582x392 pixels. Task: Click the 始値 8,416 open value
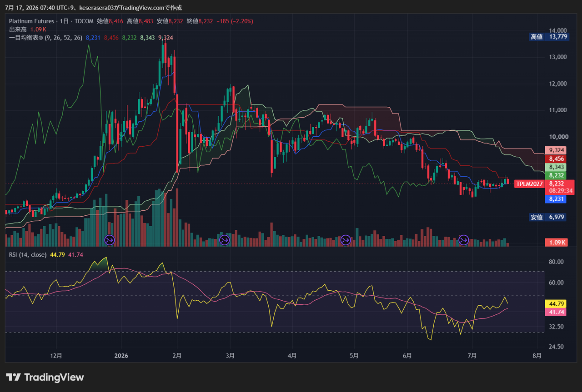pos(110,21)
